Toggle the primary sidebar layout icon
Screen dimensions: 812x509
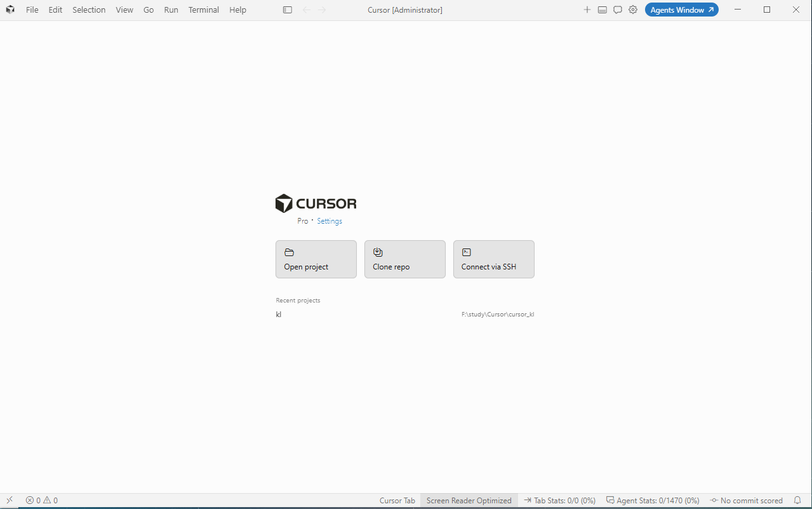[288, 10]
